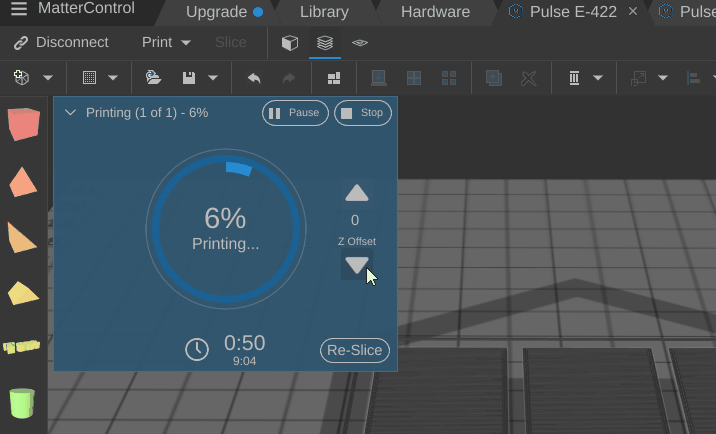Click the save floppy disk icon
Viewport: 716px width, 434px height.
pos(189,78)
